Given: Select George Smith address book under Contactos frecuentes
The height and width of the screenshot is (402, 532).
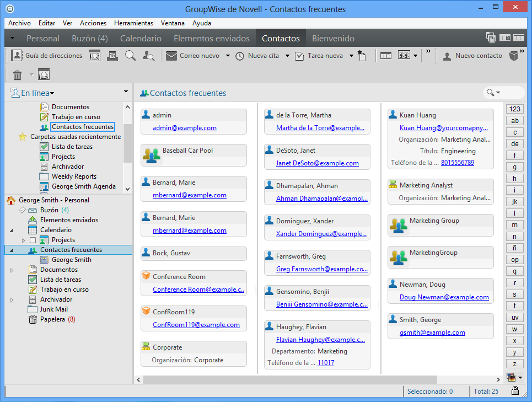Looking at the screenshot, I should point(72,260).
